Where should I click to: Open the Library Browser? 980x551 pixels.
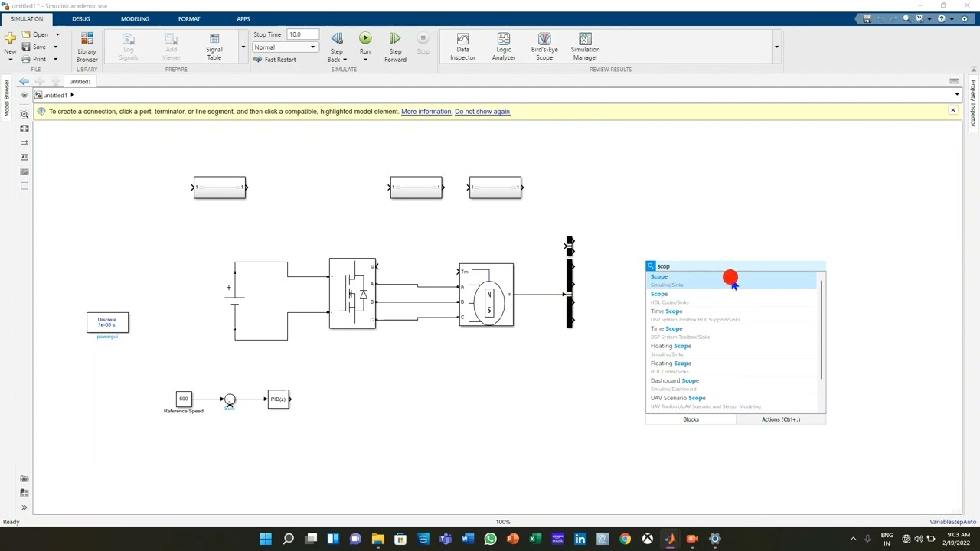[87, 47]
